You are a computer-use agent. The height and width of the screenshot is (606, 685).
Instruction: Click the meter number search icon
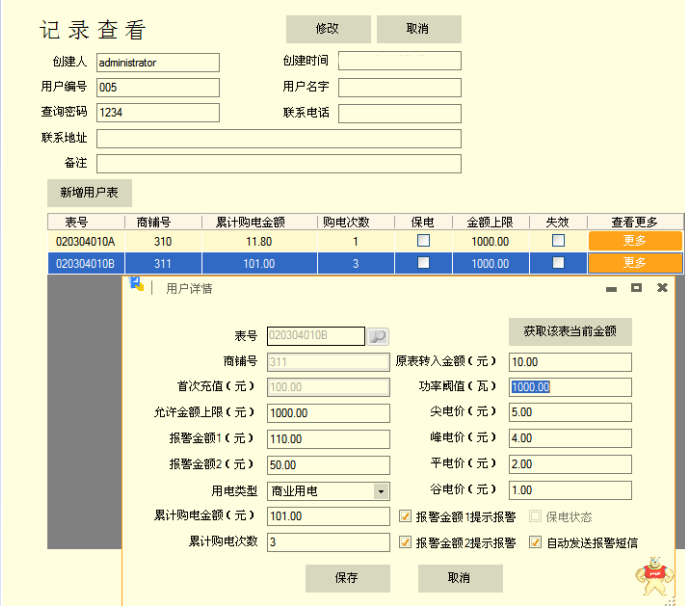(x=379, y=336)
